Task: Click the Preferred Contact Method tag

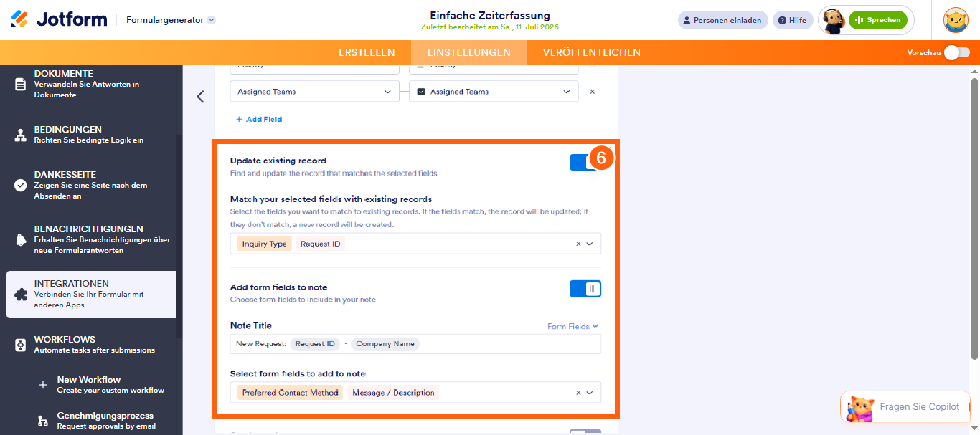Action: [x=290, y=393]
